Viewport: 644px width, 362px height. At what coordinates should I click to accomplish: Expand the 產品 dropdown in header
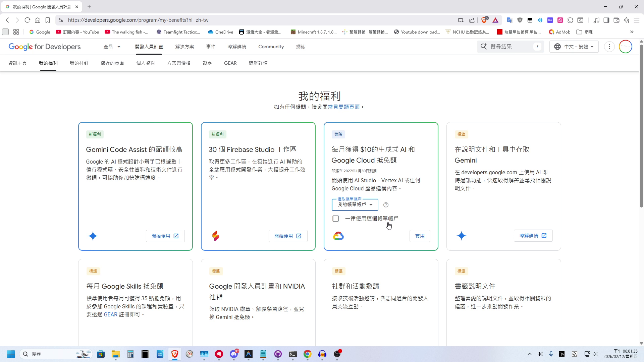(112, 47)
